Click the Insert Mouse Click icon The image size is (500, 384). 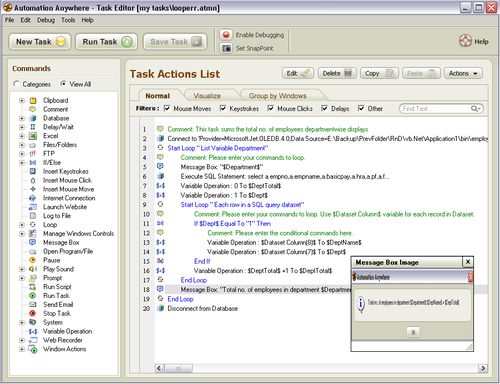(33, 180)
